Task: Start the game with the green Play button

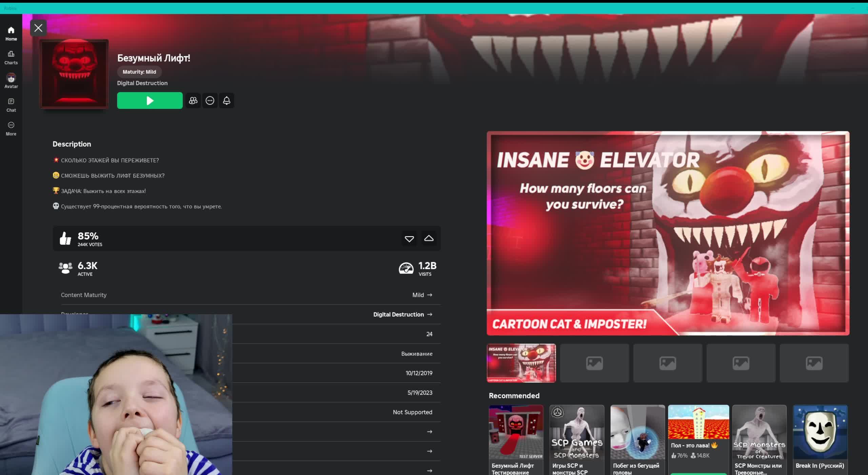Action: (x=150, y=100)
